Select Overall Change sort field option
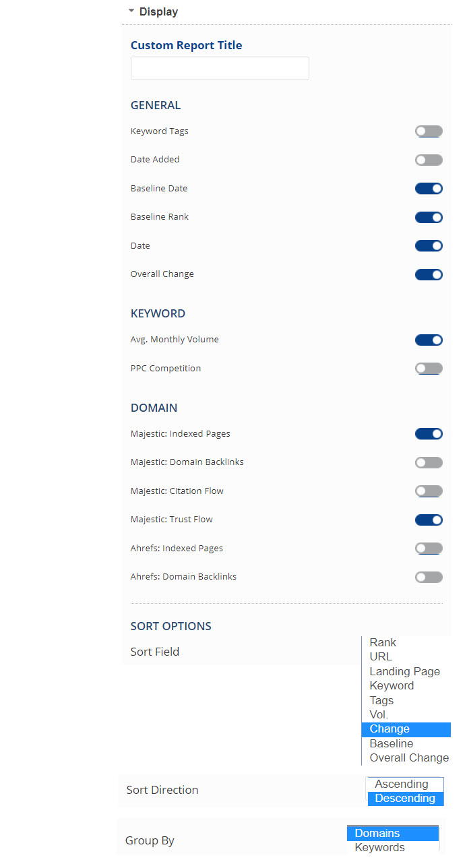The width and height of the screenshot is (467, 868). pos(409,758)
